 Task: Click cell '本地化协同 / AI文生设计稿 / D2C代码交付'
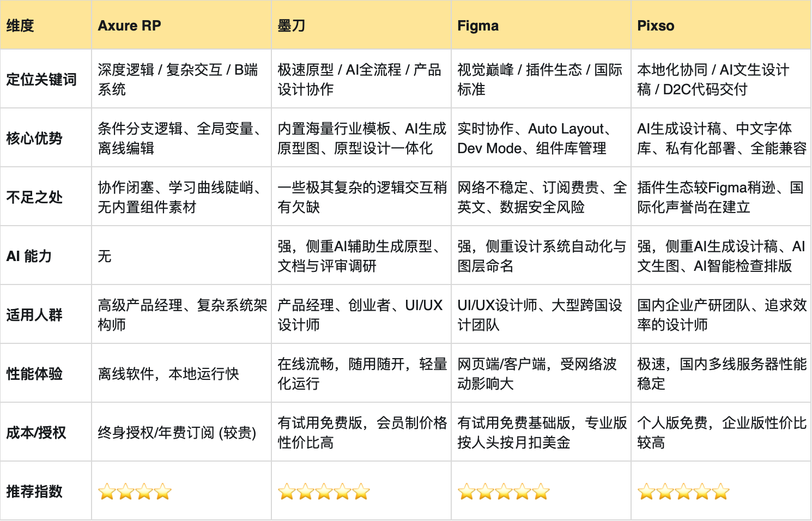[x=721, y=79]
